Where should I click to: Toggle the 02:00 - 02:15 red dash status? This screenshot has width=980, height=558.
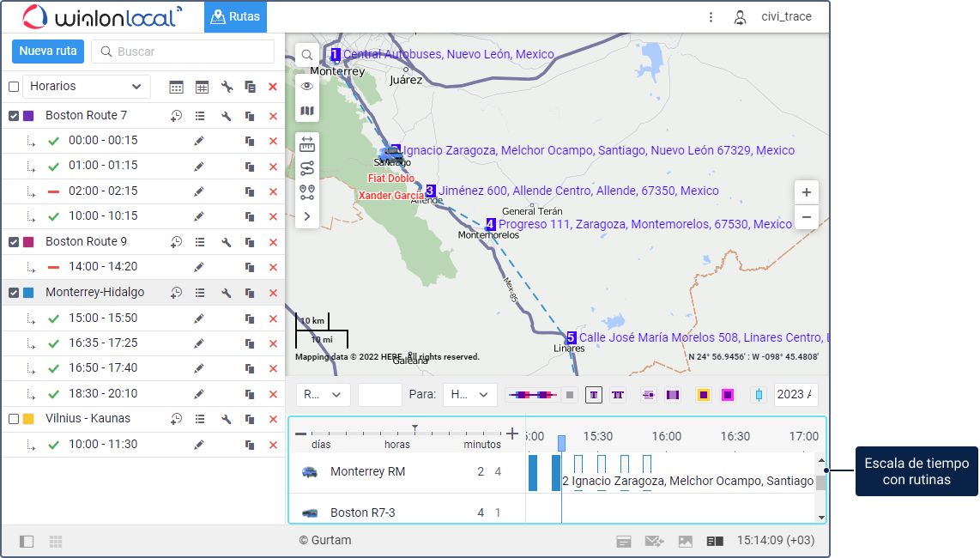pos(54,191)
